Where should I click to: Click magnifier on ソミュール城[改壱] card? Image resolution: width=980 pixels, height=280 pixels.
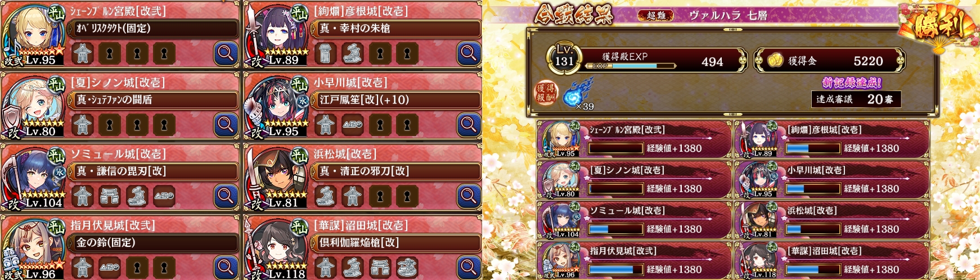[x=226, y=196]
